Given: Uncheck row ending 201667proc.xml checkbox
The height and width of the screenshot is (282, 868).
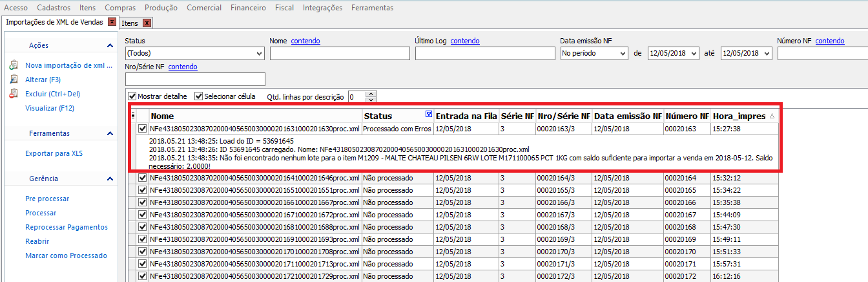Looking at the screenshot, I should (142, 202).
